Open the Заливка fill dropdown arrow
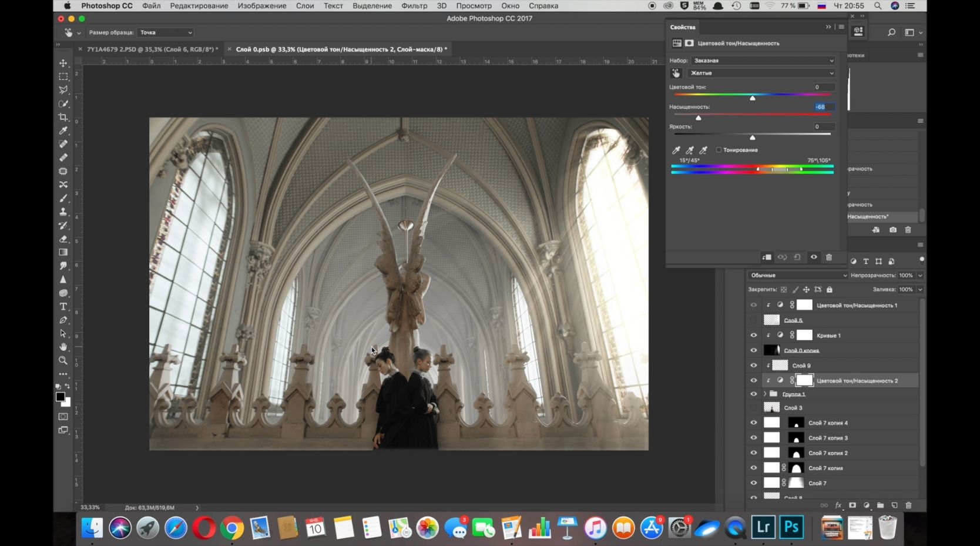Viewport: 980px width, 546px height. point(920,289)
